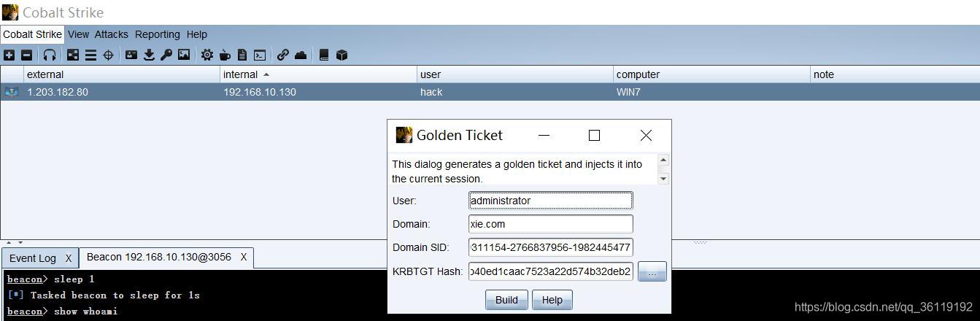
Task: Open the Reporting menu
Action: (158, 34)
